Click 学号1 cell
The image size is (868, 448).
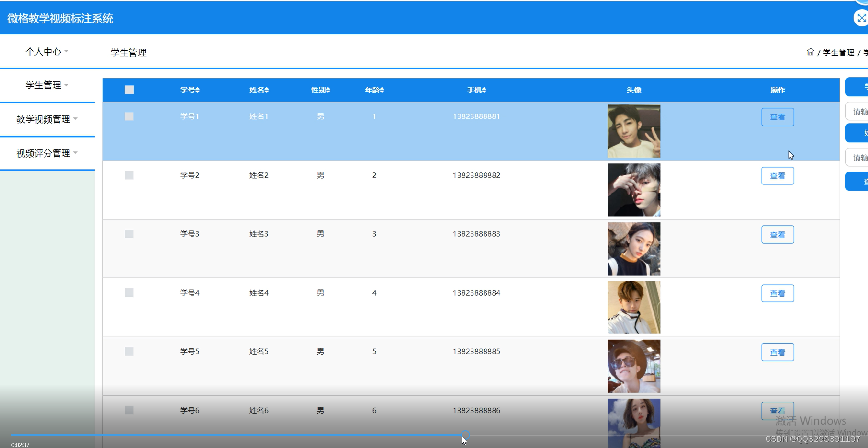tap(190, 116)
